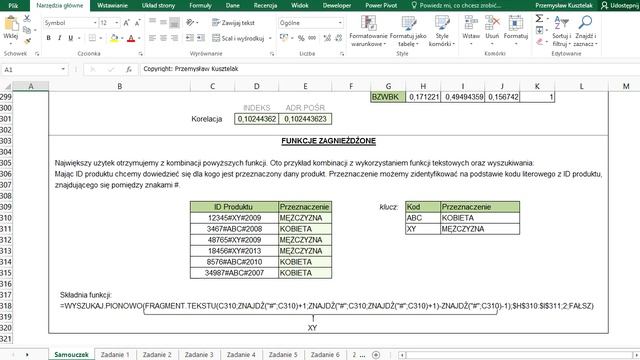
Task: Align text left icon
Action: pyautogui.click(x=152, y=38)
